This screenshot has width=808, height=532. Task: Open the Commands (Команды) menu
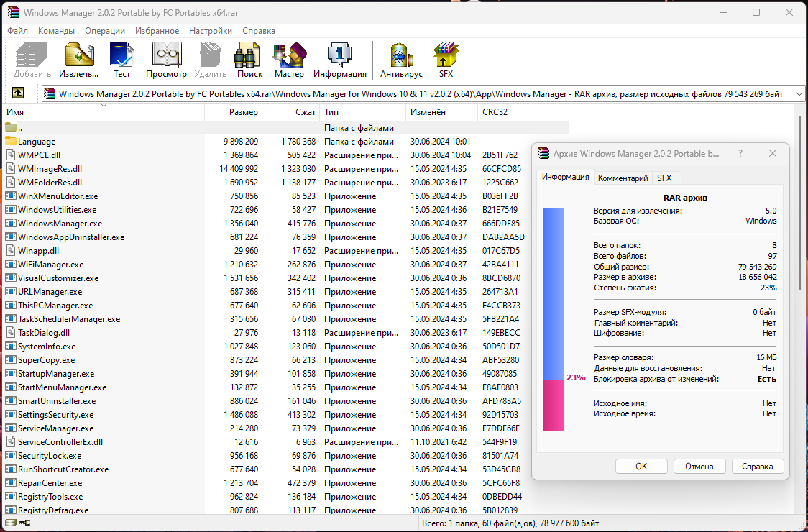click(x=56, y=31)
